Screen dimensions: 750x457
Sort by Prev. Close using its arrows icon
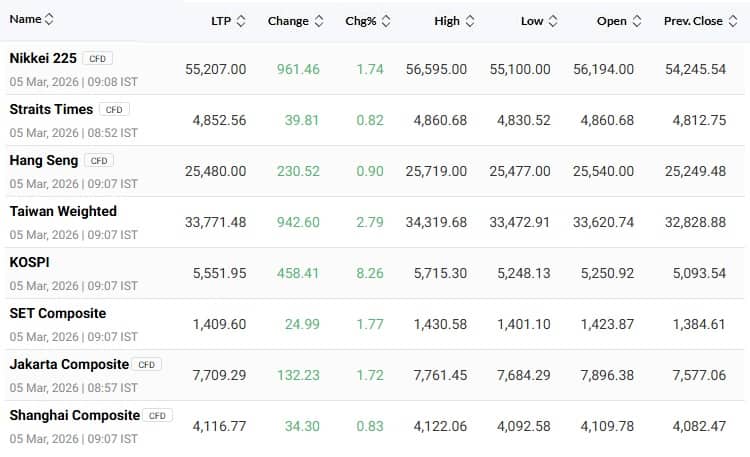pyautogui.click(x=733, y=21)
